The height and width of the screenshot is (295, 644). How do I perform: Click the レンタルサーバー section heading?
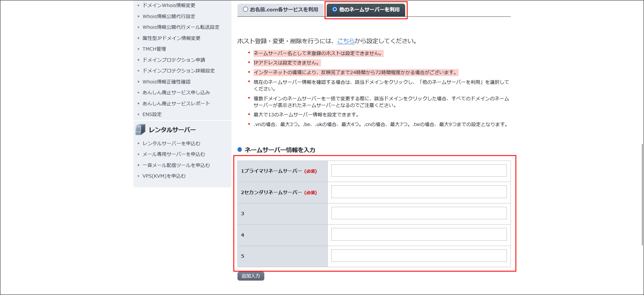tap(172, 130)
